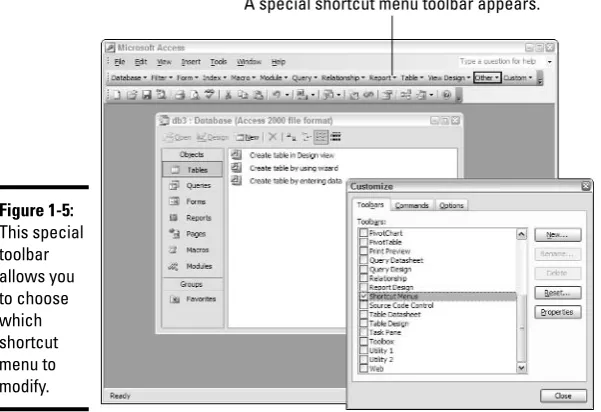Click the Reset... button
Screen dimensions: 601x412
(558, 293)
